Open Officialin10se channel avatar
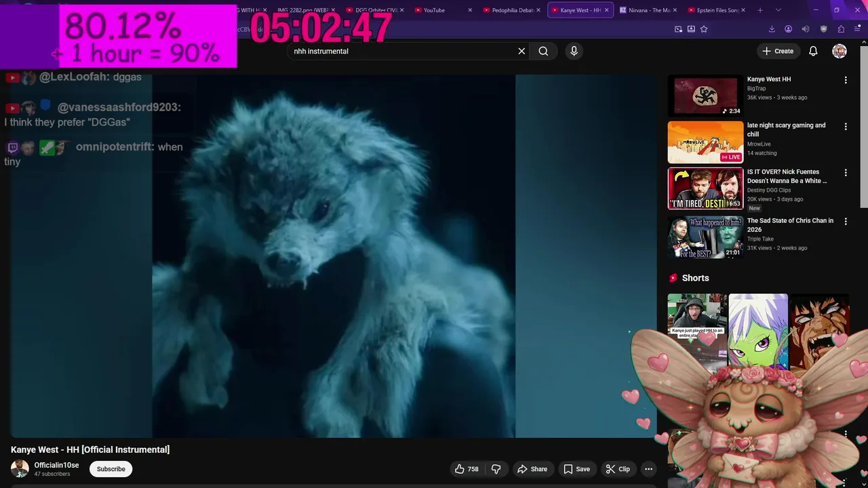868x488 pixels. click(20, 469)
